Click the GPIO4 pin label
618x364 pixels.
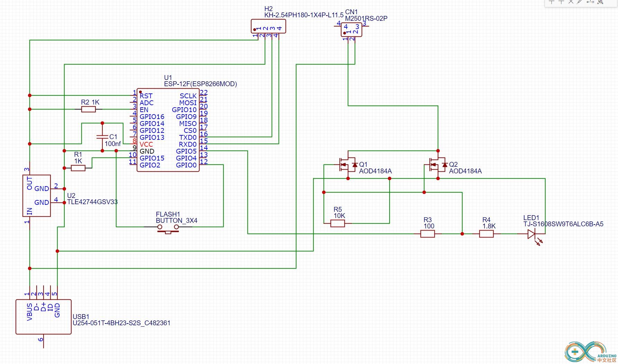(186, 158)
